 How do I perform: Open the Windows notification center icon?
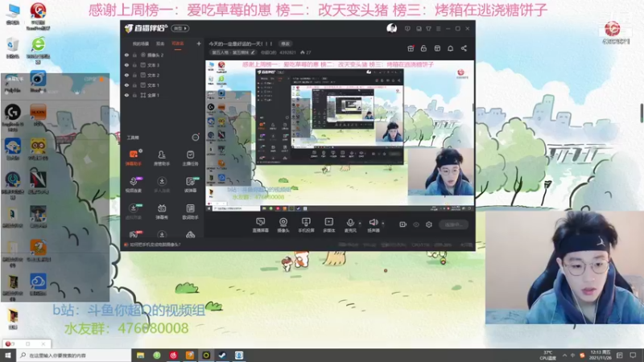point(633,355)
